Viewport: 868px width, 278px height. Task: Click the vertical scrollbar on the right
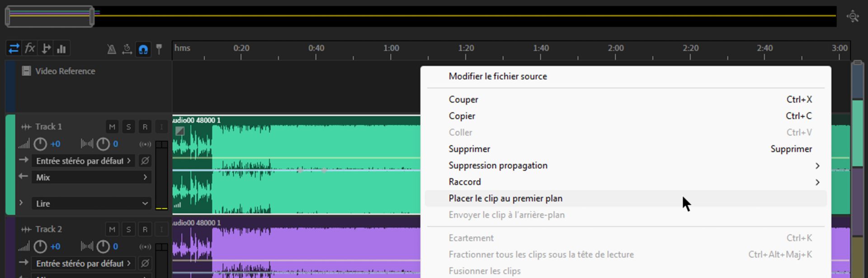pos(857,170)
